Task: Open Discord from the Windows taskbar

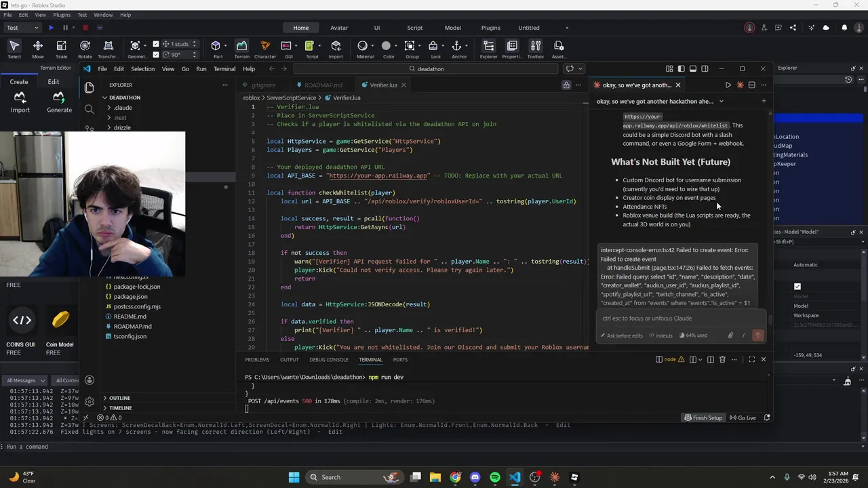Action: pyautogui.click(x=475, y=477)
